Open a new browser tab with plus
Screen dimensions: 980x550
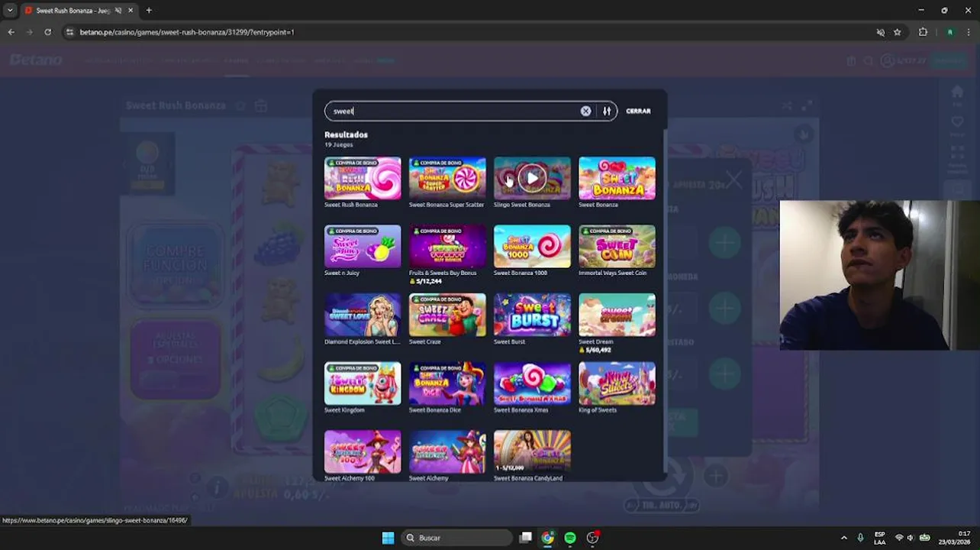coord(149,11)
